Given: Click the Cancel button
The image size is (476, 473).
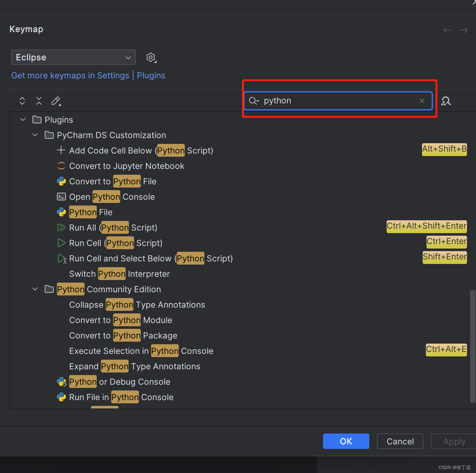Looking at the screenshot, I should pos(400,441).
